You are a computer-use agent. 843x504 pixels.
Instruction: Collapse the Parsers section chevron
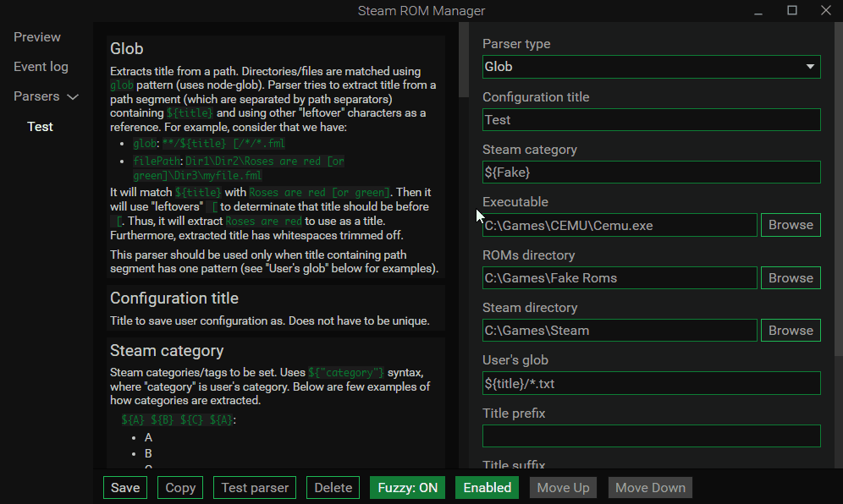(73, 97)
